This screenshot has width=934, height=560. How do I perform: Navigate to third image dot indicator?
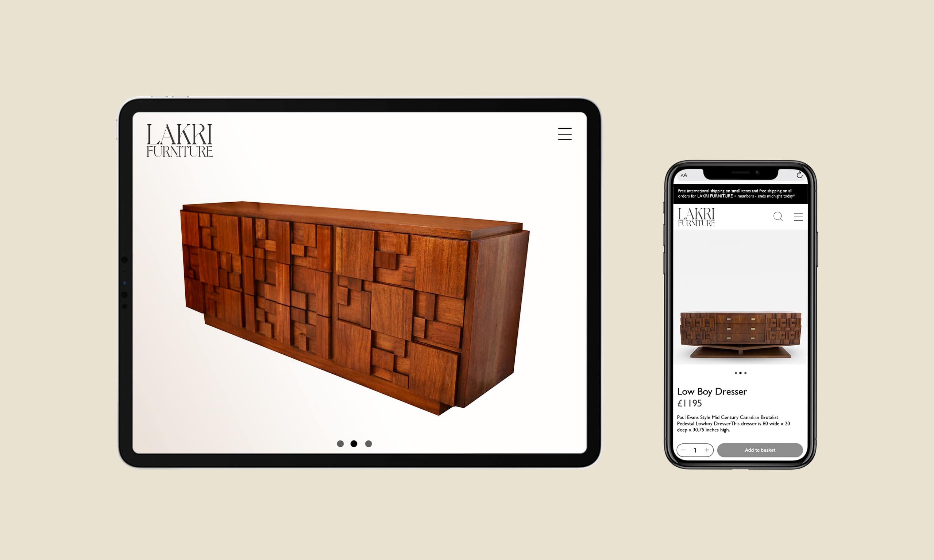pyautogui.click(x=369, y=443)
